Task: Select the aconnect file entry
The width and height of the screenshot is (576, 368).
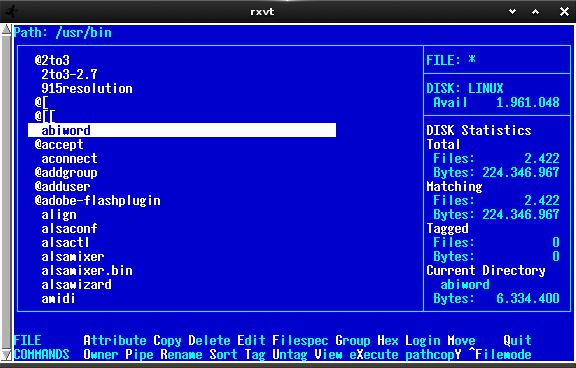Action: (x=69, y=158)
